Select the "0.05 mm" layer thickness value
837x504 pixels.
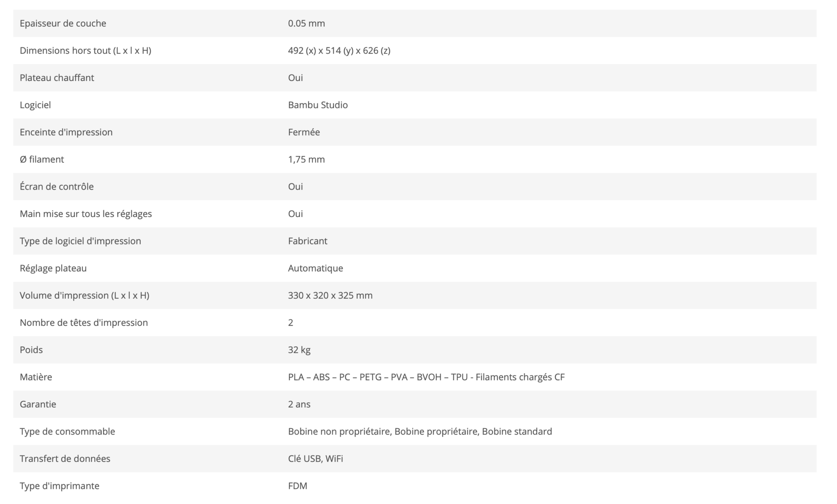point(306,23)
